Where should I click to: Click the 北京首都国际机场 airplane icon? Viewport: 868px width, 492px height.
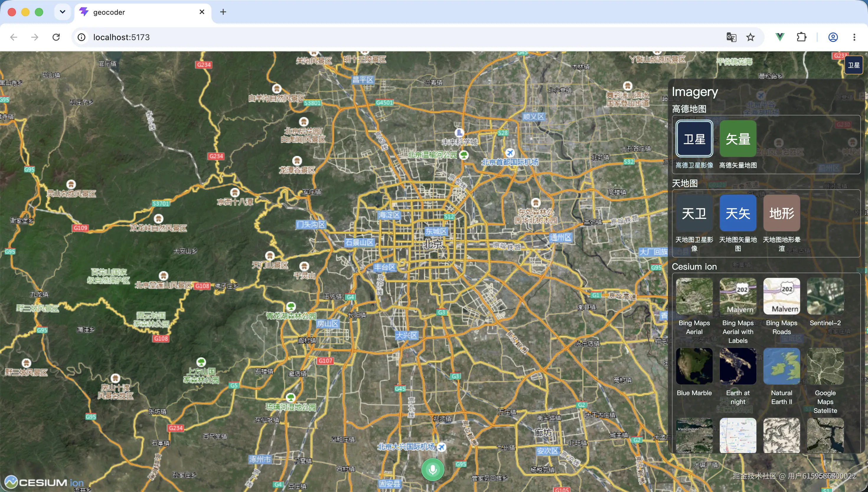click(510, 153)
